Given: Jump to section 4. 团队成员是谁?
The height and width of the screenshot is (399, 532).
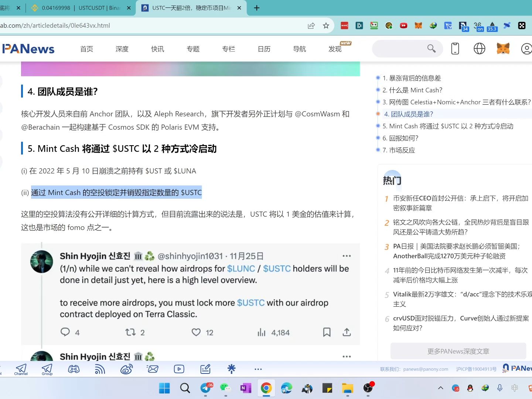Looking at the screenshot, I should coord(408,114).
